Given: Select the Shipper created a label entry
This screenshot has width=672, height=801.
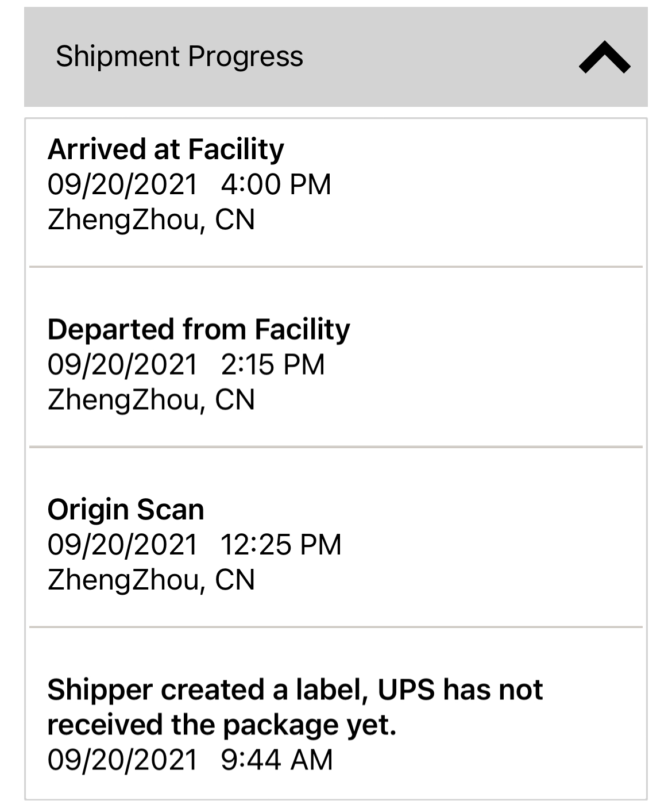Looking at the screenshot, I should click(295, 690).
